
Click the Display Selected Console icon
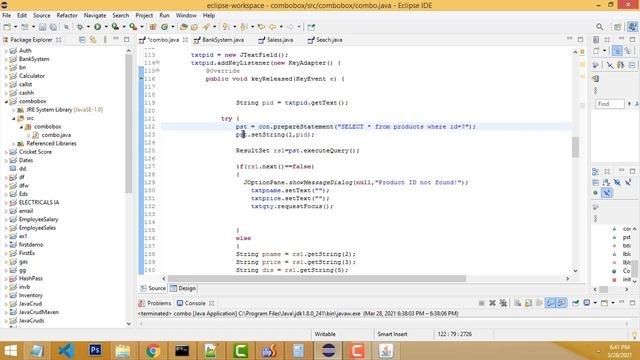pos(587,303)
